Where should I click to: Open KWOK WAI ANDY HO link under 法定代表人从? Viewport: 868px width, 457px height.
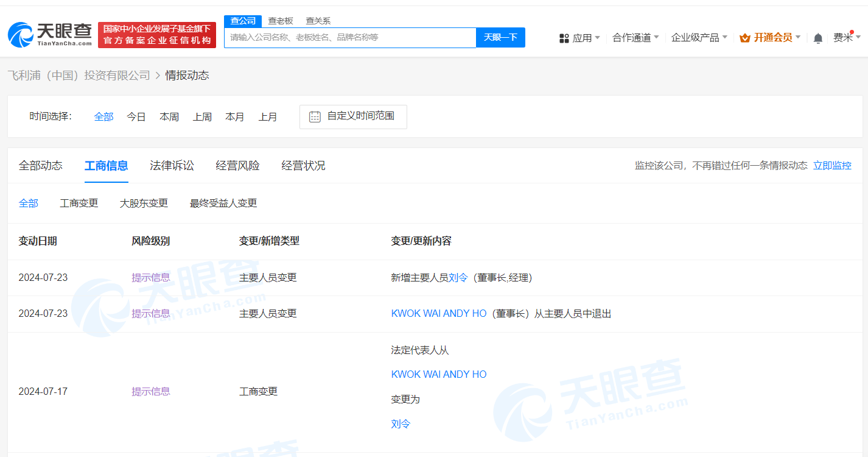pyautogui.click(x=439, y=374)
